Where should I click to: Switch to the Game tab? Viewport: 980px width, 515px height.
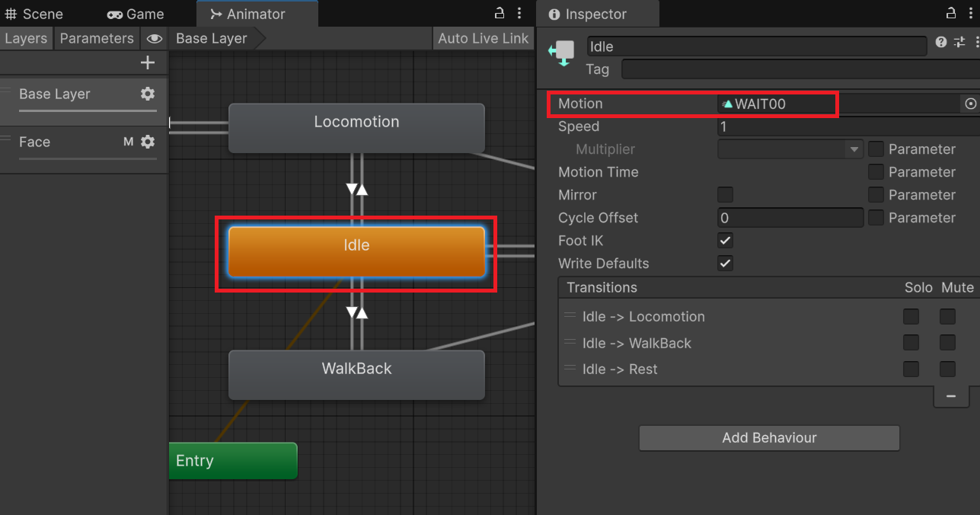136,14
